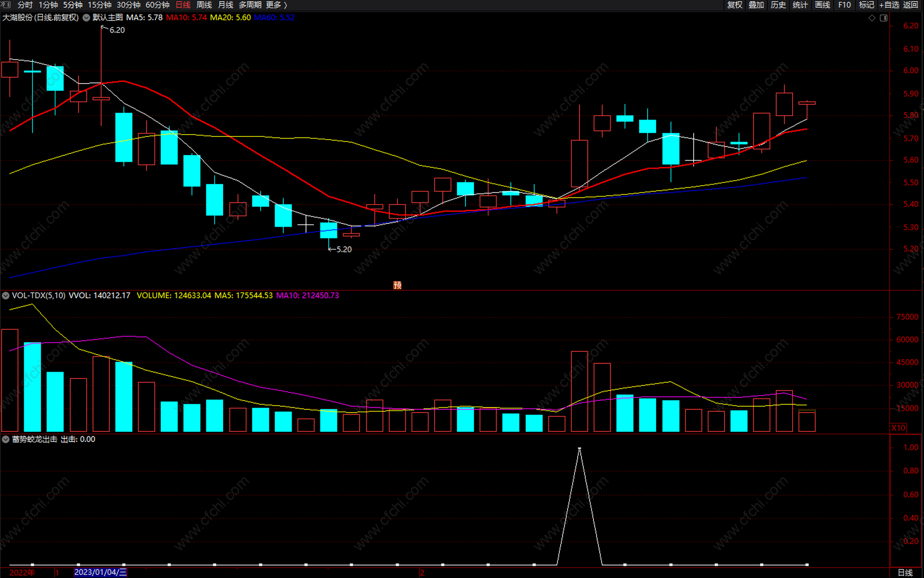Select the 30分钟 period
924x578 pixels.
pos(128,5)
